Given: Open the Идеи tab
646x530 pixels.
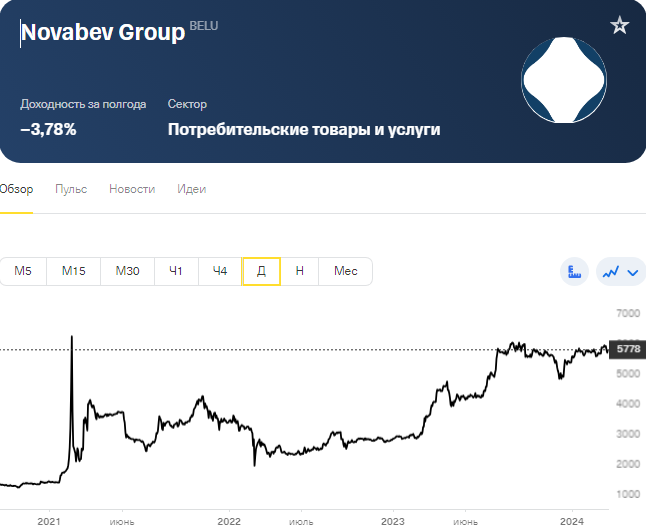Looking at the screenshot, I should point(192,189).
